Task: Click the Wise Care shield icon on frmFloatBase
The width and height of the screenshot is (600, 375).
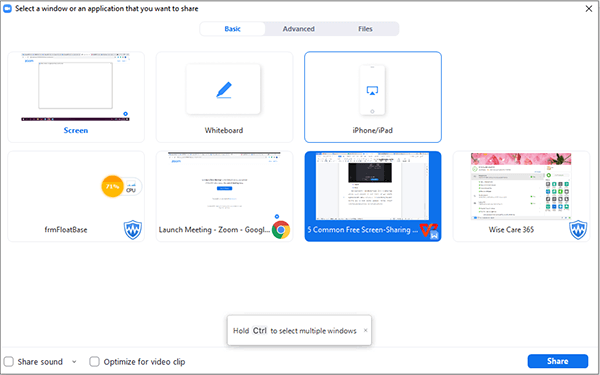Action: 133,230
